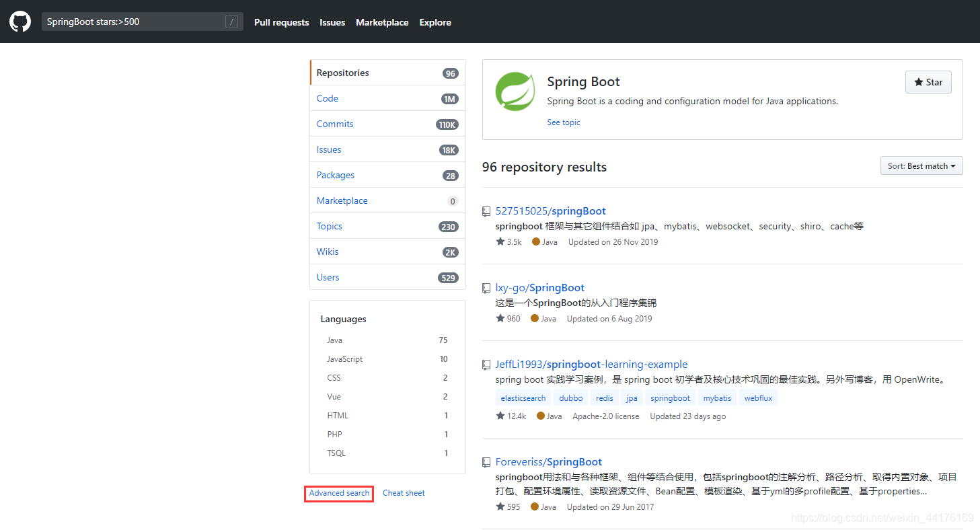Click the 'Apache-2.0 license' text

click(606, 416)
